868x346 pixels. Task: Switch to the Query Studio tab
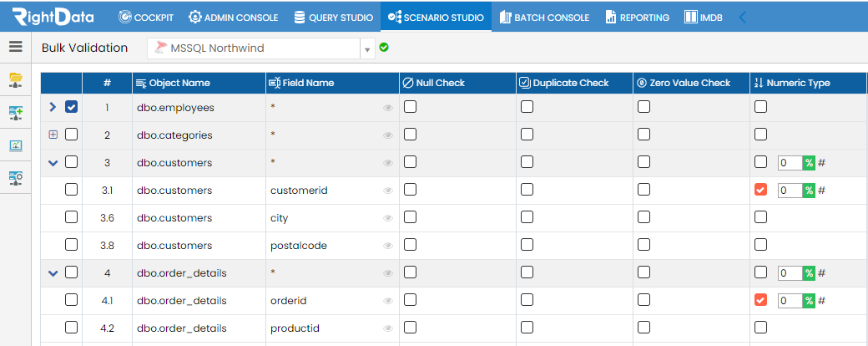333,18
